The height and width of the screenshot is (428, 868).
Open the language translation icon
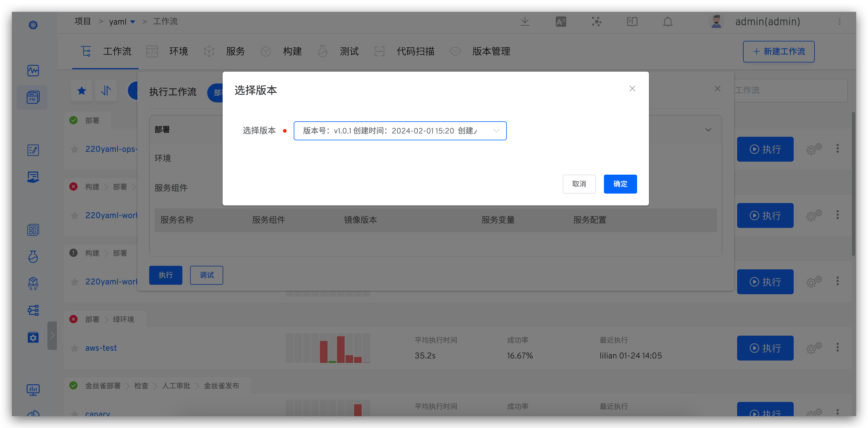[x=561, y=22]
